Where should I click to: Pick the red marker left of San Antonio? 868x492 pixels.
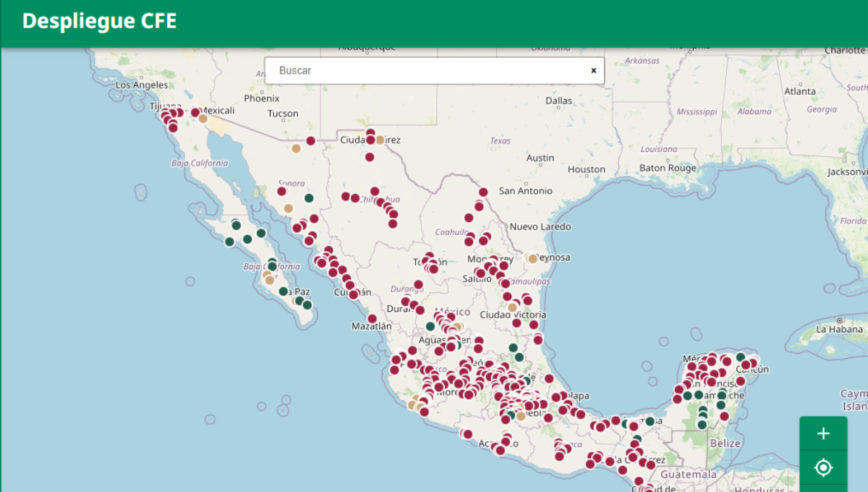pyautogui.click(x=483, y=192)
